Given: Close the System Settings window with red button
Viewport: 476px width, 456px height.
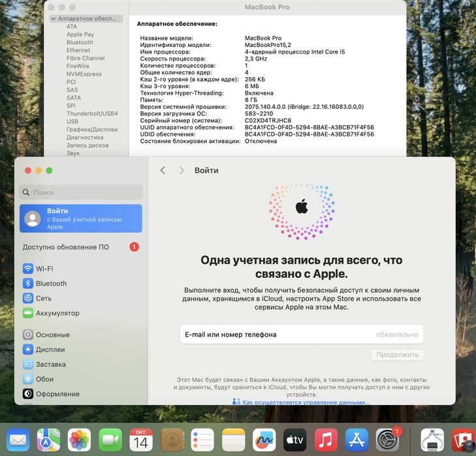Looking at the screenshot, I should 28,170.
